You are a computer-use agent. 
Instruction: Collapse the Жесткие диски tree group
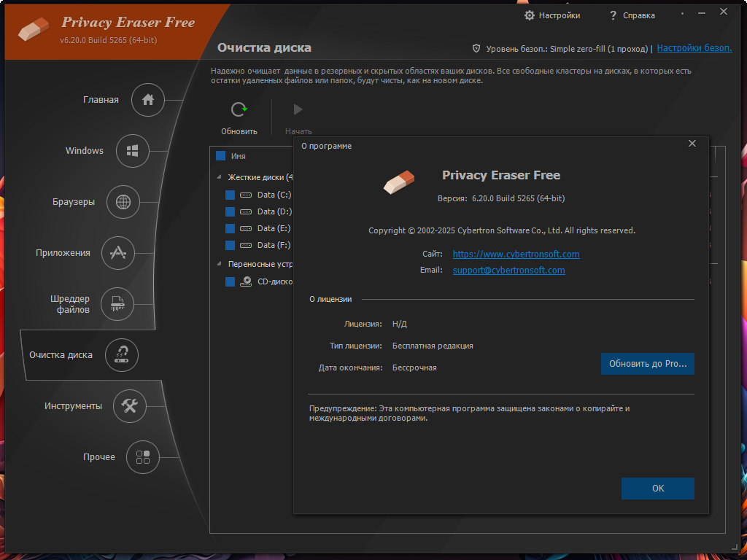(x=219, y=177)
